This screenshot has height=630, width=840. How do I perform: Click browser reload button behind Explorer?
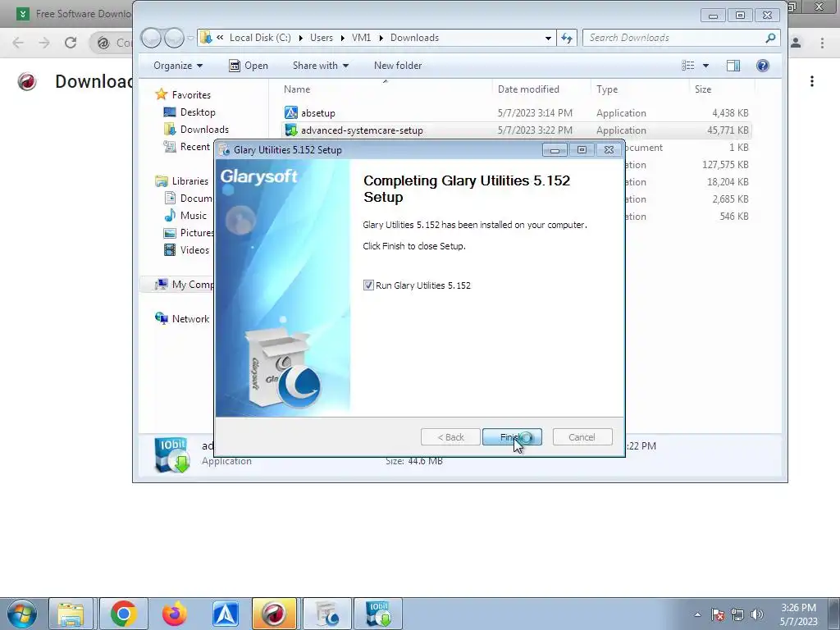click(x=71, y=43)
